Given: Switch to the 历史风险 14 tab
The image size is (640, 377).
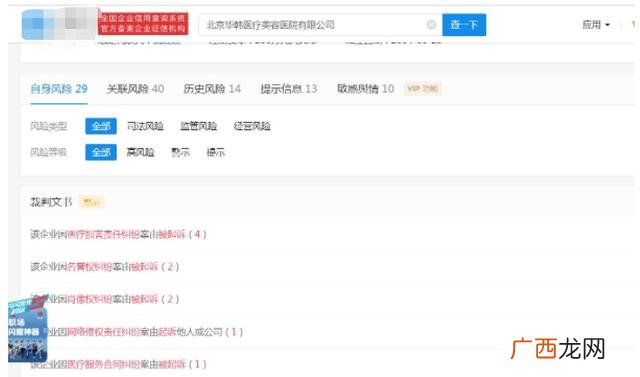Looking at the screenshot, I should pyautogui.click(x=212, y=89).
